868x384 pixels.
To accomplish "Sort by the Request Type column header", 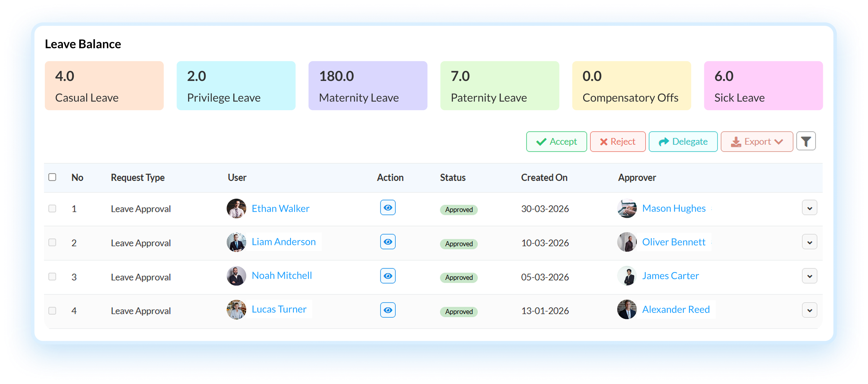I will point(138,177).
